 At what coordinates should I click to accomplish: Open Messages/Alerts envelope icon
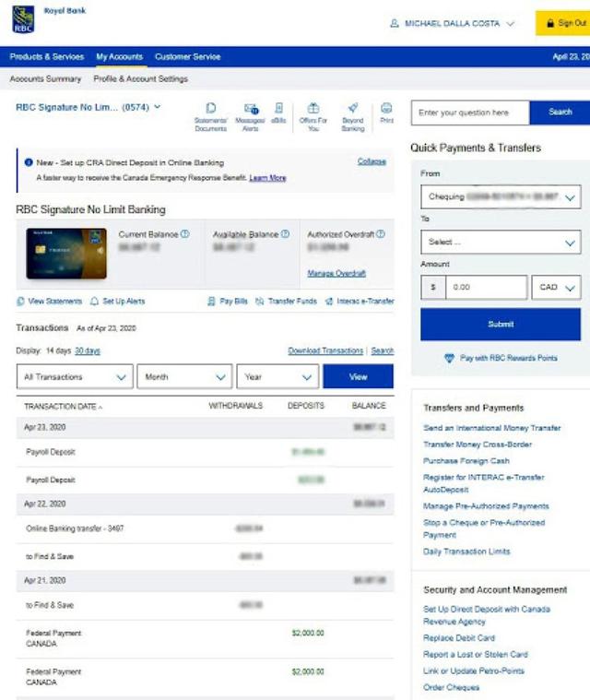[x=251, y=109]
